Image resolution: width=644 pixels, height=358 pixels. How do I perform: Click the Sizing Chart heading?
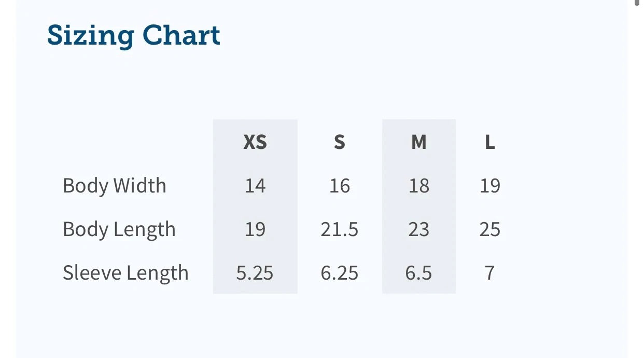pyautogui.click(x=134, y=36)
